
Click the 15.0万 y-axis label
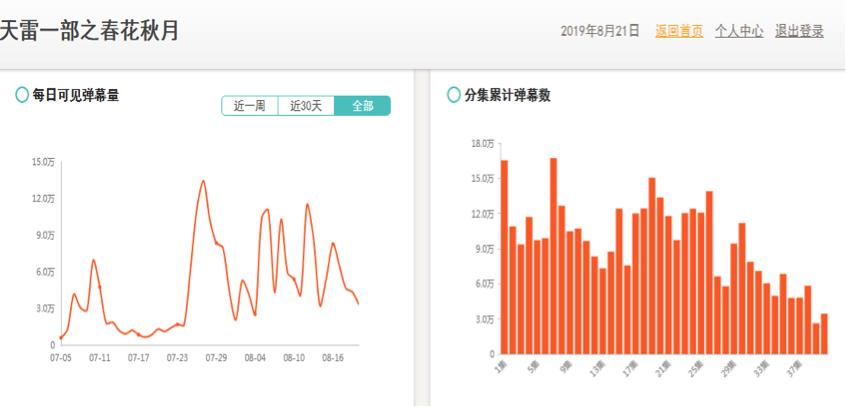click(43, 162)
